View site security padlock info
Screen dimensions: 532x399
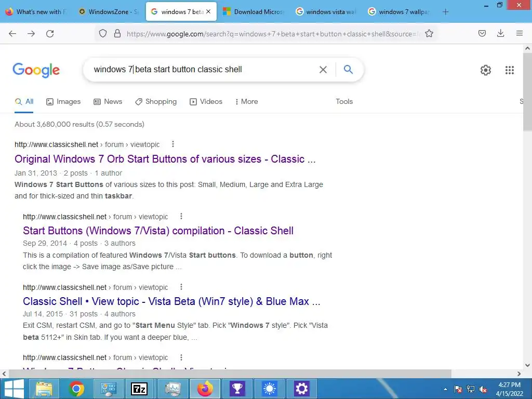tap(117, 33)
